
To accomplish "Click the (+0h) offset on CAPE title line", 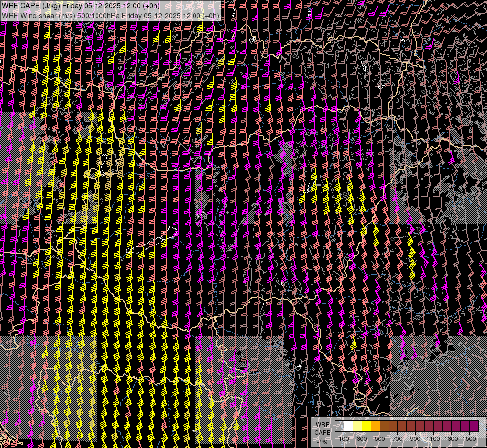I will point(151,5).
